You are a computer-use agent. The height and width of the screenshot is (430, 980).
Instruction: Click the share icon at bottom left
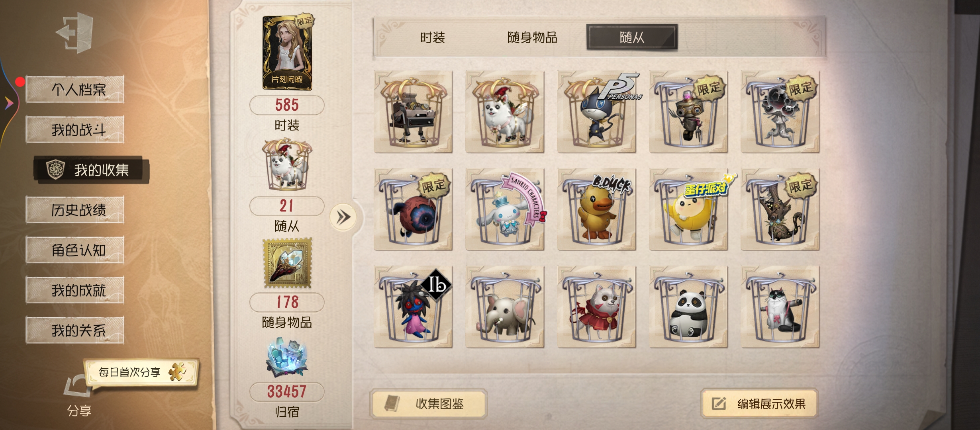(78, 386)
